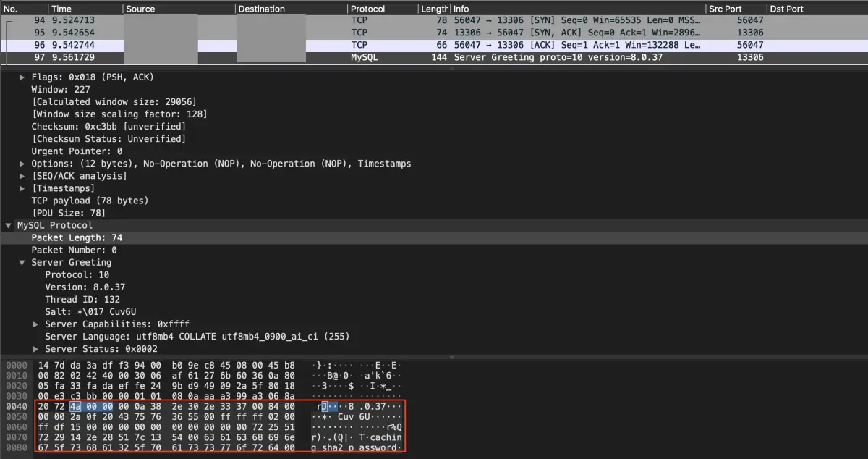The height and width of the screenshot is (459, 868).
Task: Select the Packet Number: 0 field
Action: (74, 250)
